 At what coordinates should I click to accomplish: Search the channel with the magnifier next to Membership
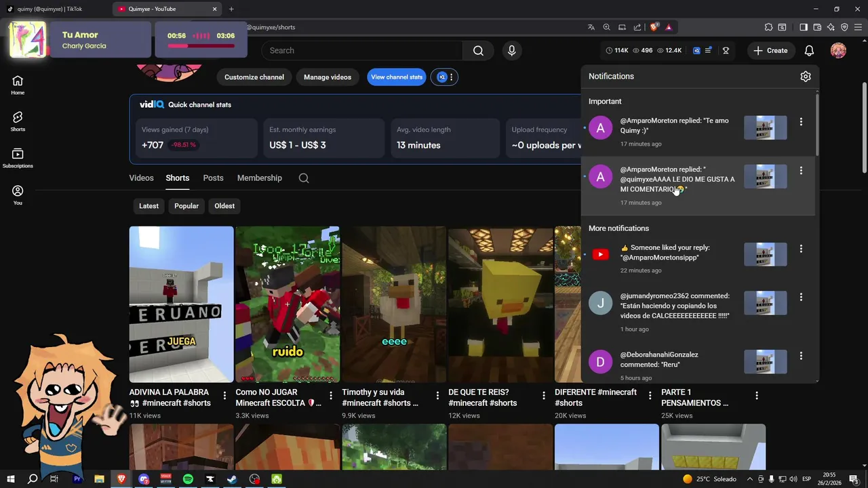pyautogui.click(x=304, y=178)
